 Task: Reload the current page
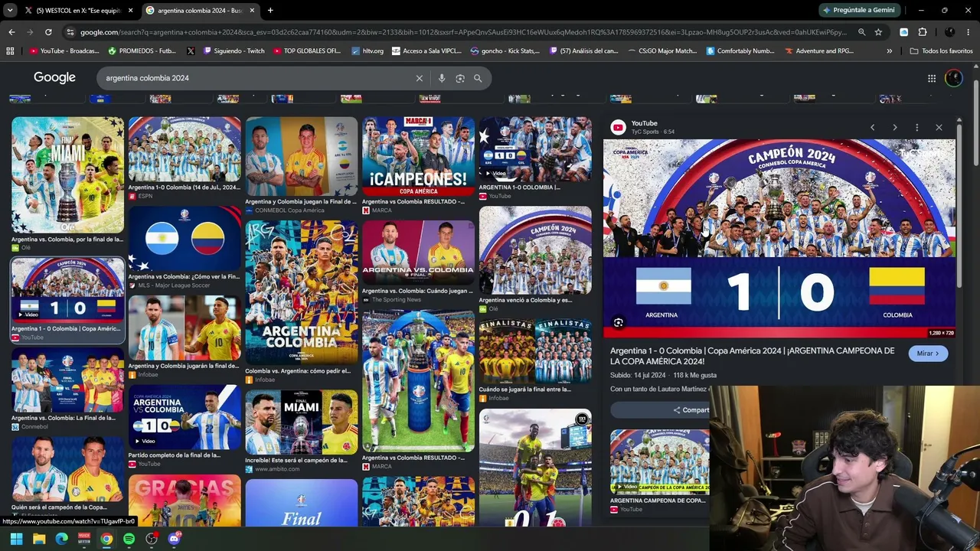pyautogui.click(x=48, y=32)
